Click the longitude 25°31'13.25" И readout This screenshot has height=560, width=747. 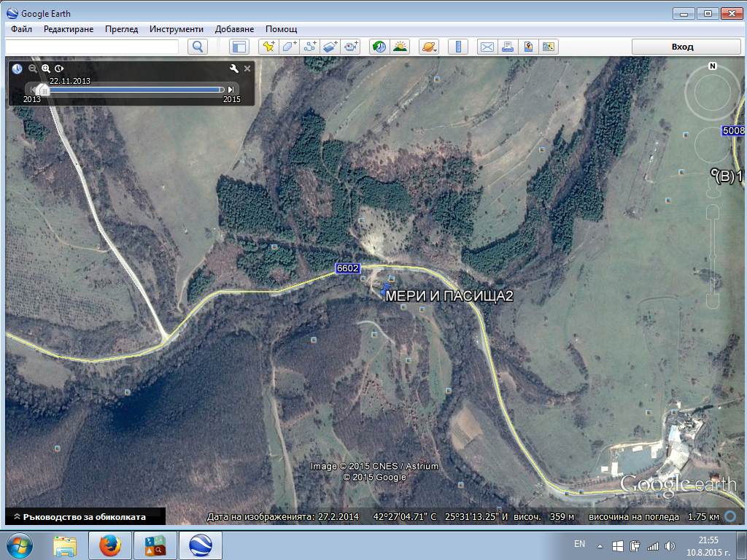coord(476,517)
